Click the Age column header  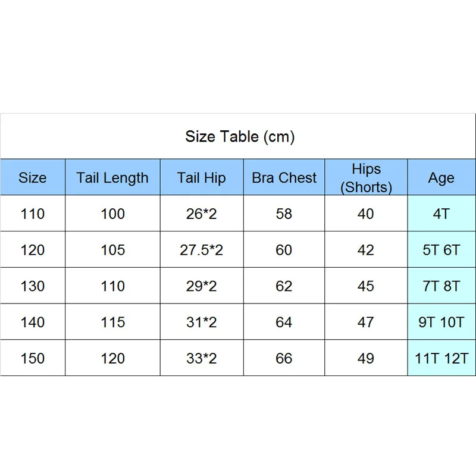coord(441,177)
